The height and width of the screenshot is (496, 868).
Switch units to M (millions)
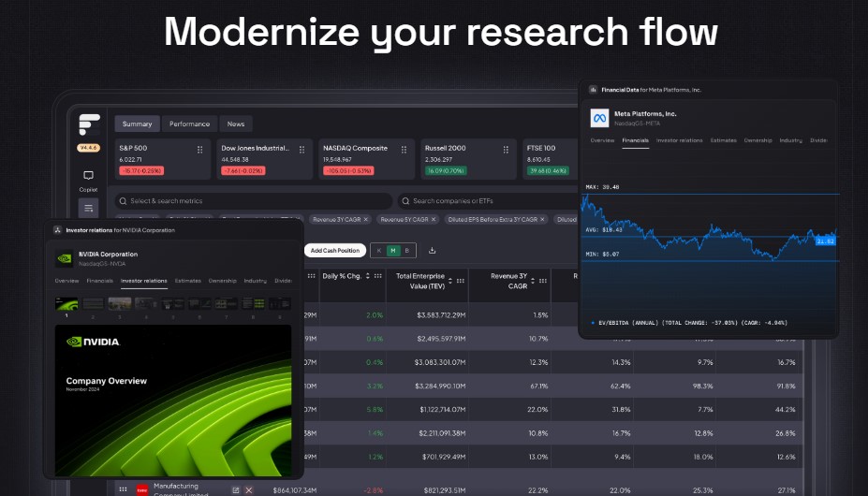pyautogui.click(x=393, y=250)
